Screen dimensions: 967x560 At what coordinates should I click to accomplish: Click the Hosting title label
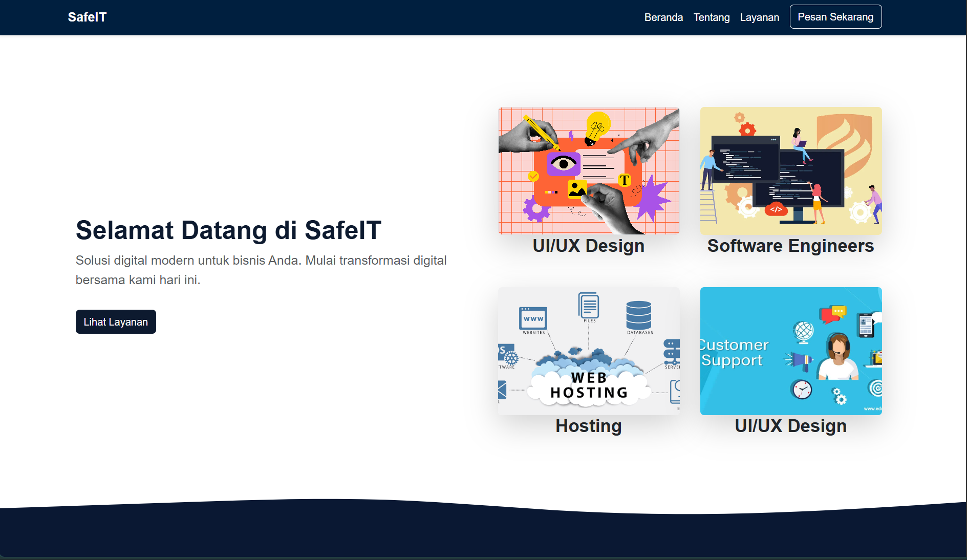588,426
